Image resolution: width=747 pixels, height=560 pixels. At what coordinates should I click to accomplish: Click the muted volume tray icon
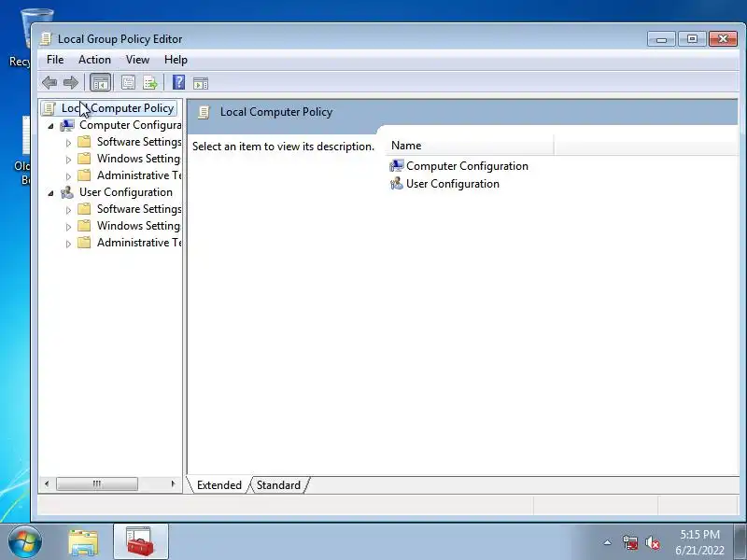[652, 542]
